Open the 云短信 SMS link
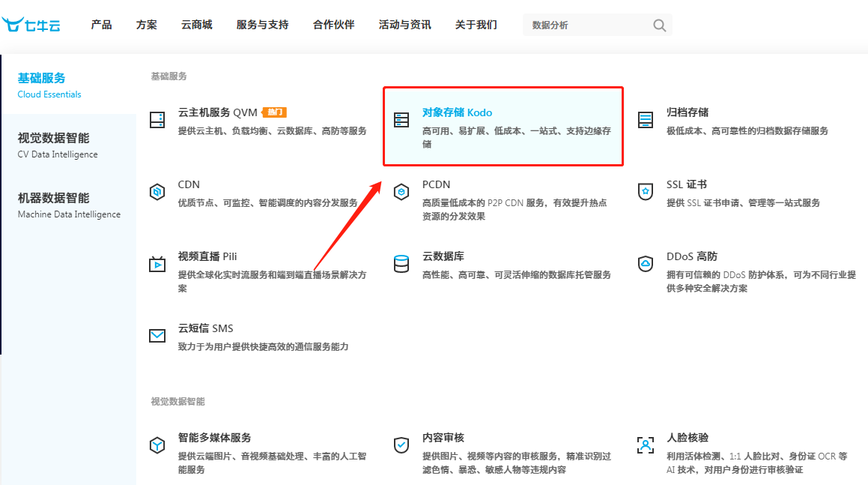Viewport: 868px width, 485px height. coord(205,328)
